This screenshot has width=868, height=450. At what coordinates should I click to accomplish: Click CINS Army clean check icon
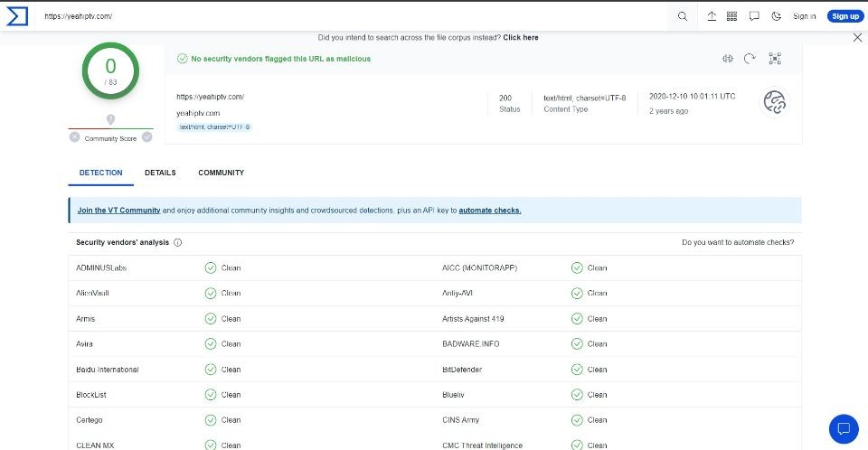pos(577,420)
